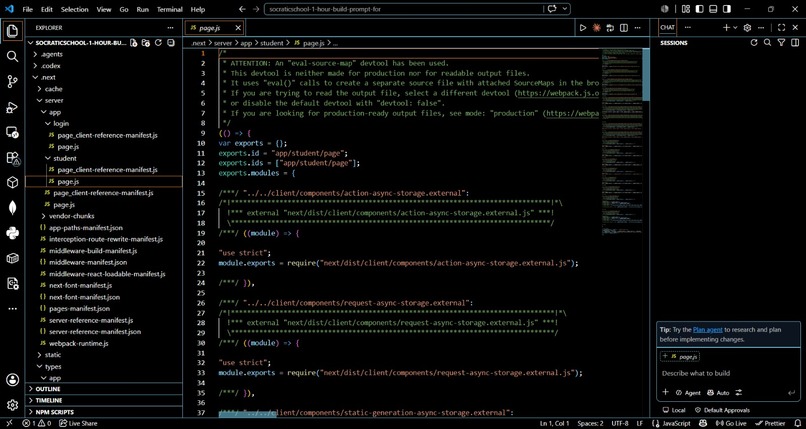This screenshot has height=429, width=806.
Task: Click the page.js context attachment chip
Action: coord(681,356)
